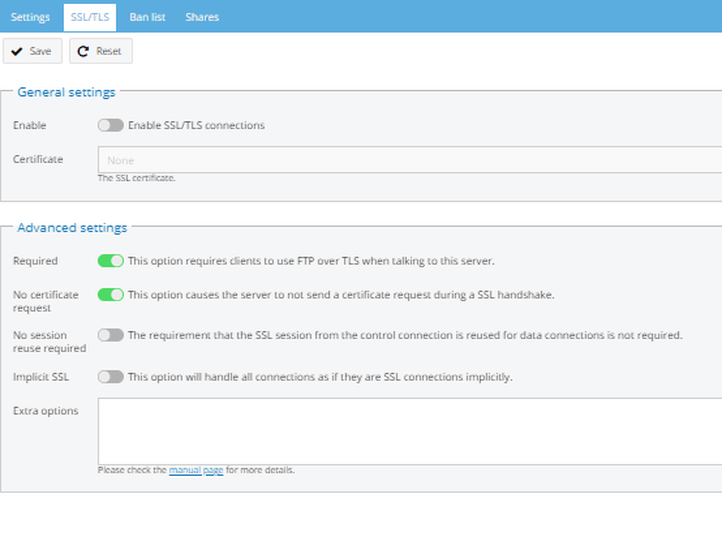Viewport: 722px width, 554px height.
Task: Open the Certificate dropdown showing None
Action: pyautogui.click(x=410, y=160)
